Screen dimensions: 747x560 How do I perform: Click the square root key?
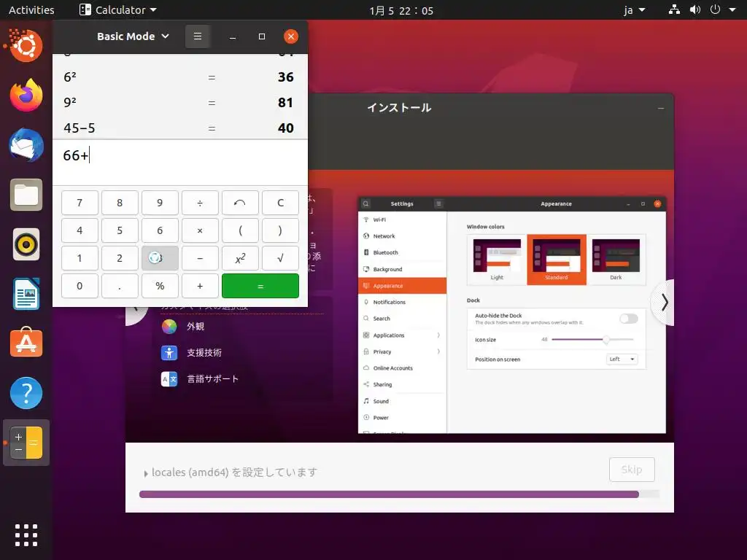(280, 258)
